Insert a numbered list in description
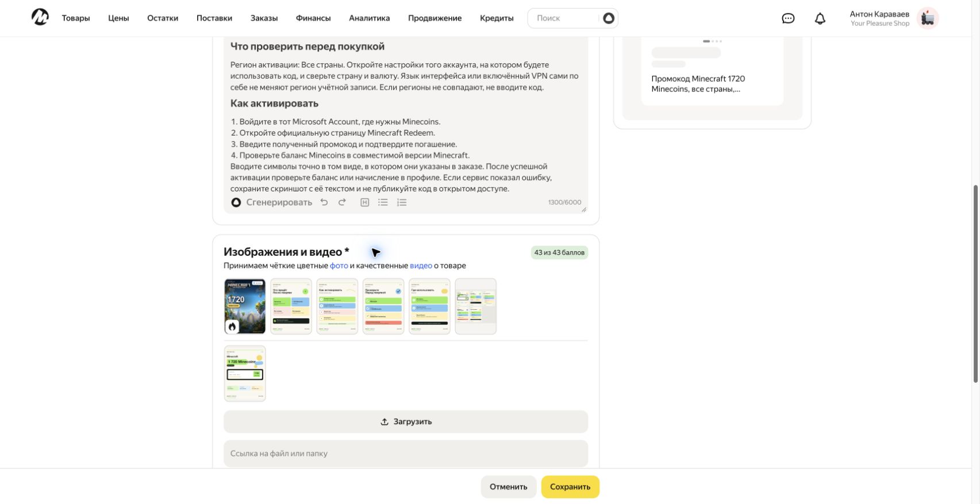 click(x=402, y=202)
